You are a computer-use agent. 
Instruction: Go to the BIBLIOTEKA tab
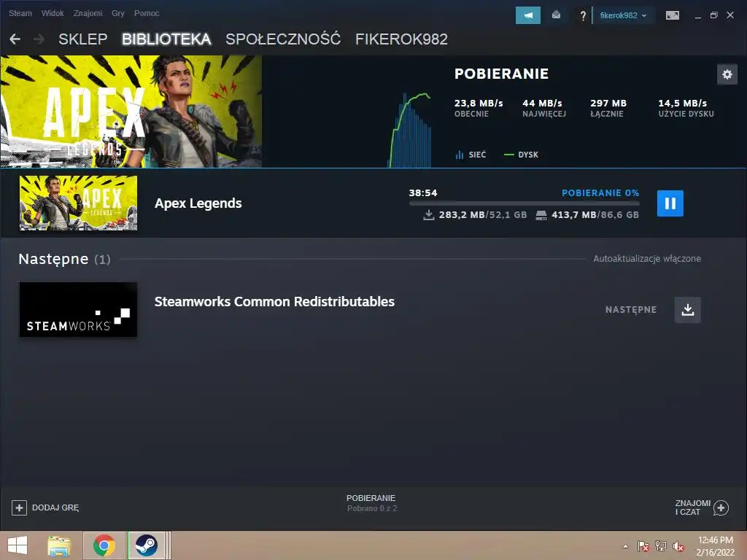click(x=166, y=39)
